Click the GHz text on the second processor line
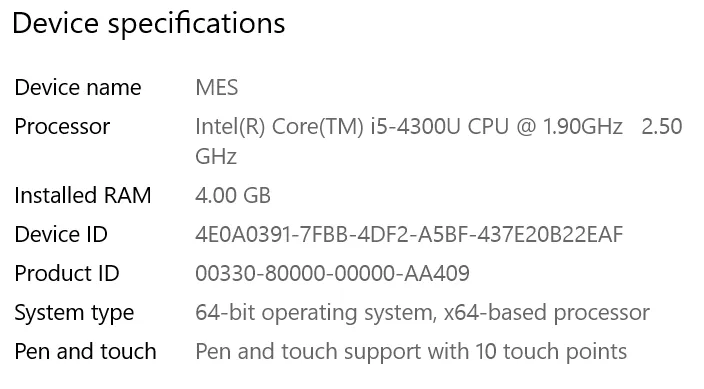Screen dimensions: 704x389 tap(216, 156)
